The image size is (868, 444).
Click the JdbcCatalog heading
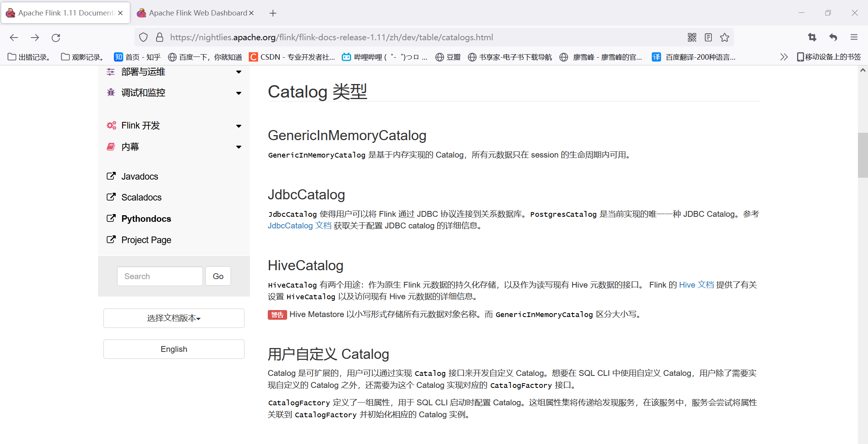307,195
